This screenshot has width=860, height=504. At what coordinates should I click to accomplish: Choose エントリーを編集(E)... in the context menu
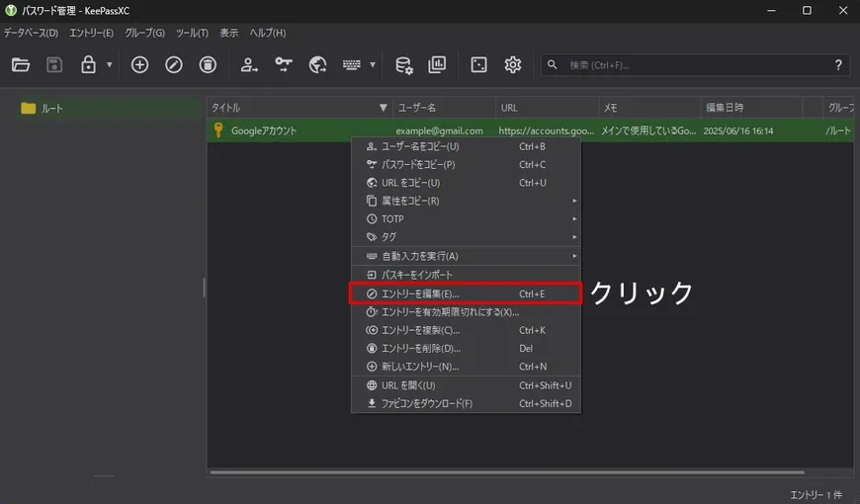(x=466, y=294)
